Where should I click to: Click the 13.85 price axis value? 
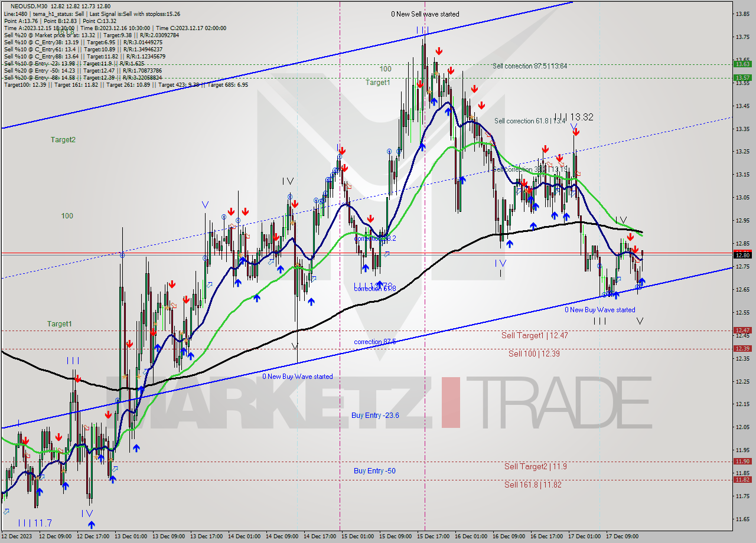742,14
